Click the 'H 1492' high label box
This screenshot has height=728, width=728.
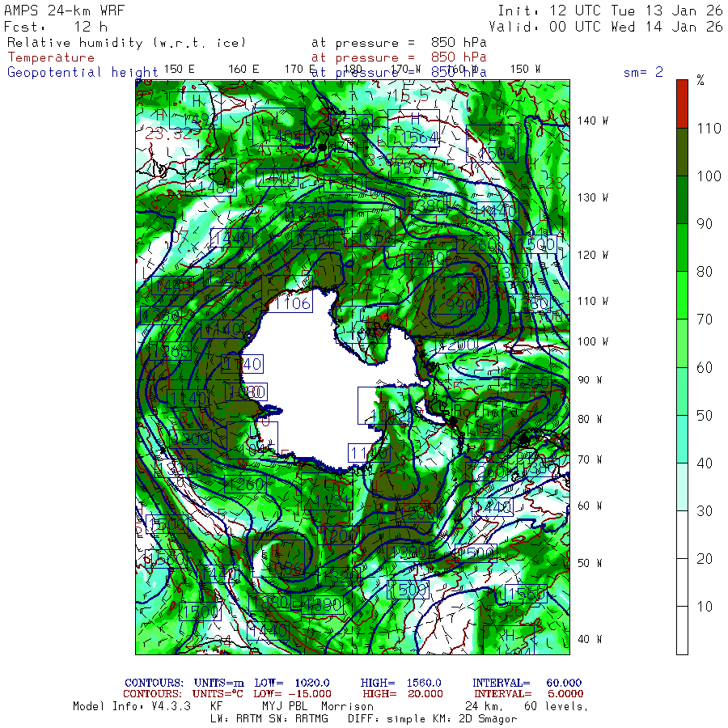pos(195,110)
